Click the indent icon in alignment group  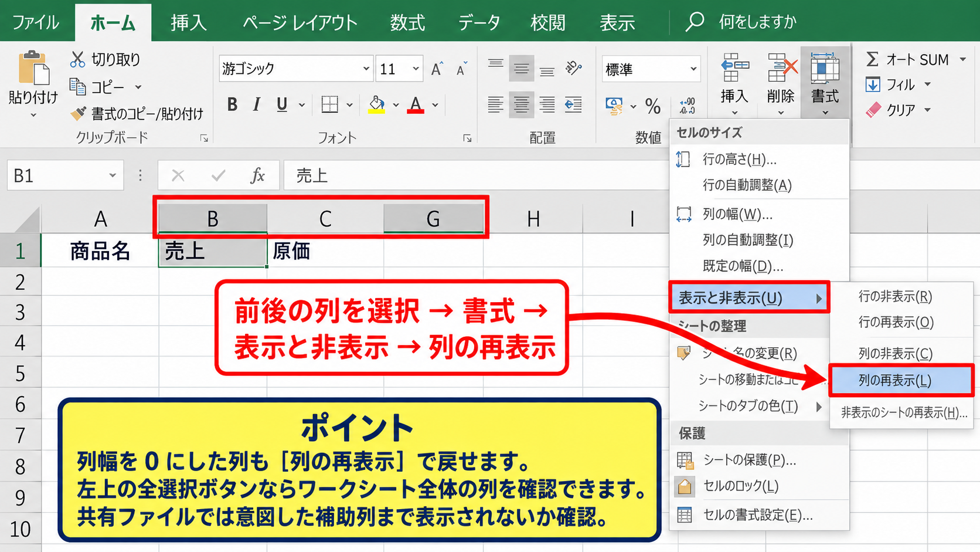[x=573, y=105]
